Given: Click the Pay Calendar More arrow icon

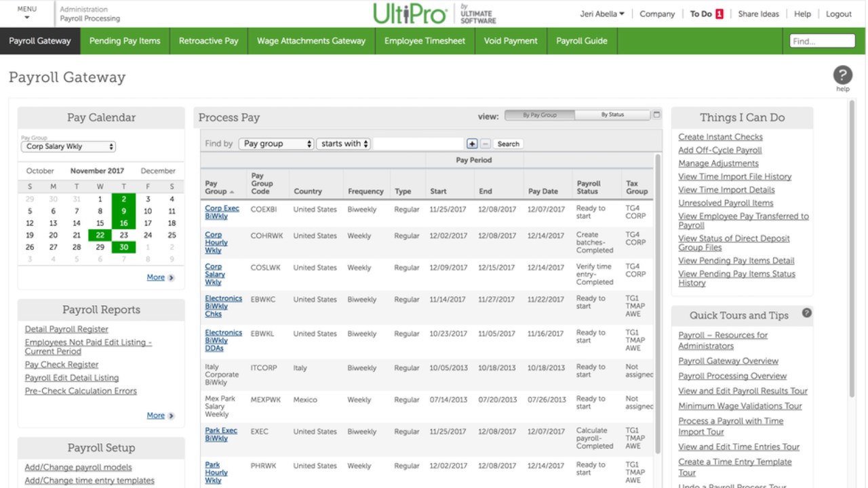Looking at the screenshot, I should point(171,278).
